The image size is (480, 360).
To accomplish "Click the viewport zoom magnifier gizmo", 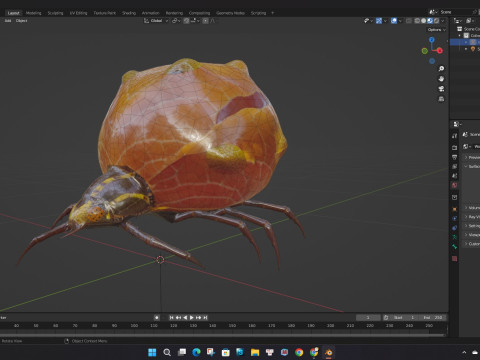I will coord(441,69).
